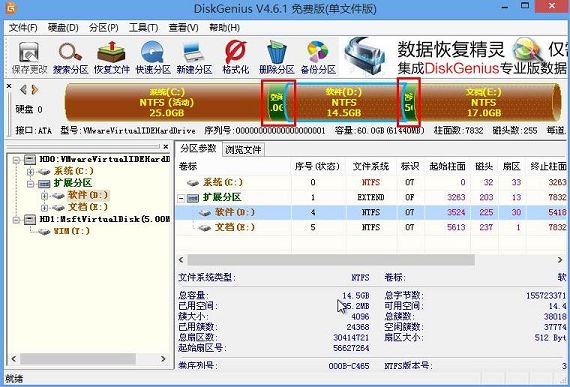Select the 格式化 format tool
This screenshot has height=387, width=570.
click(x=236, y=57)
